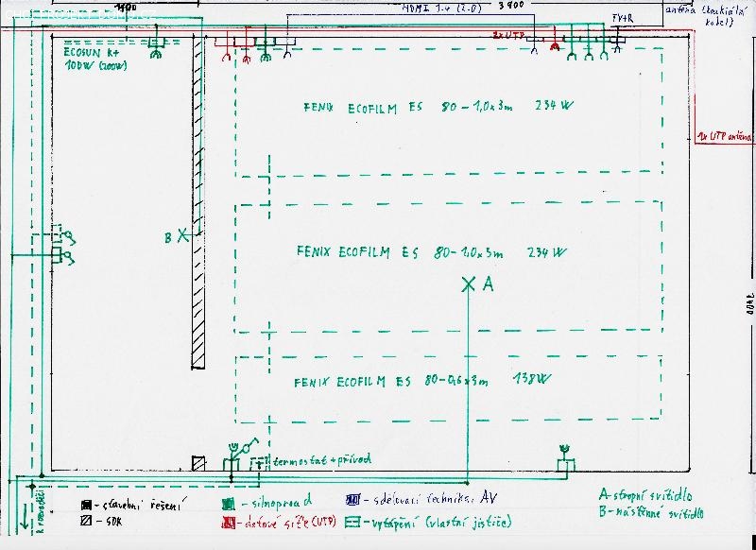Click the blue sdělovací technika legend square
Viewport: 756px width, 550px height.
(x=352, y=500)
